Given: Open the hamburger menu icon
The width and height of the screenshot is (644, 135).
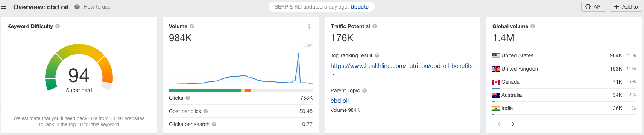Looking at the screenshot, I should tap(4, 7).
